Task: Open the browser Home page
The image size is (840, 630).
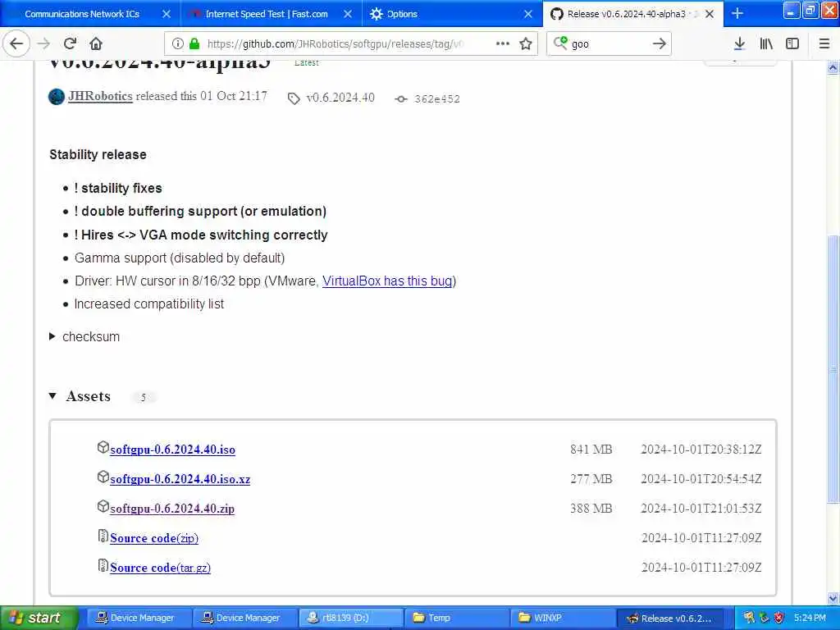Action: tap(96, 43)
